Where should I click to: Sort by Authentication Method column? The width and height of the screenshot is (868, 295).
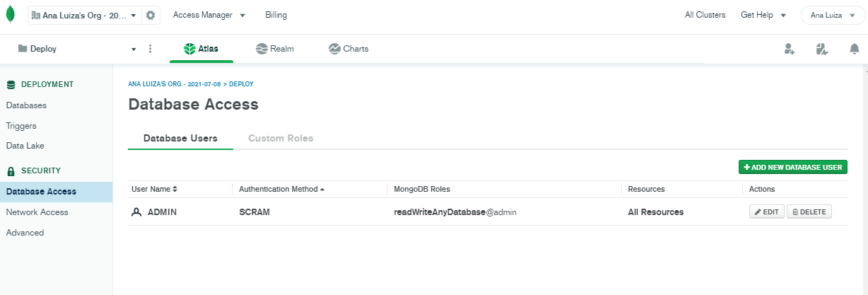282,189
